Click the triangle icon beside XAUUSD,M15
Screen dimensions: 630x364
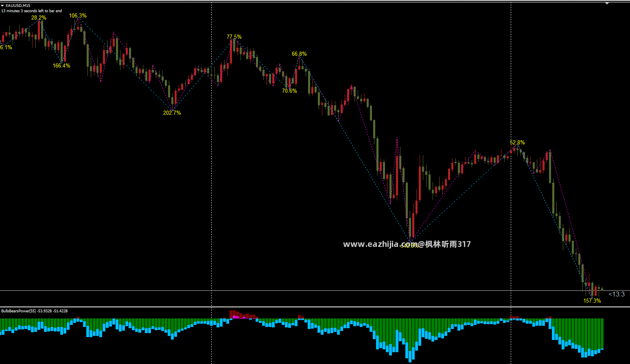point(2,5)
